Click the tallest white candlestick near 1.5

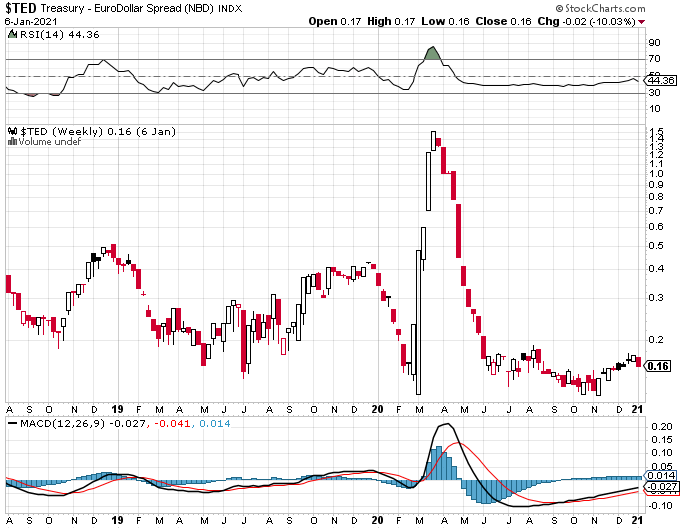pyautogui.click(x=434, y=140)
